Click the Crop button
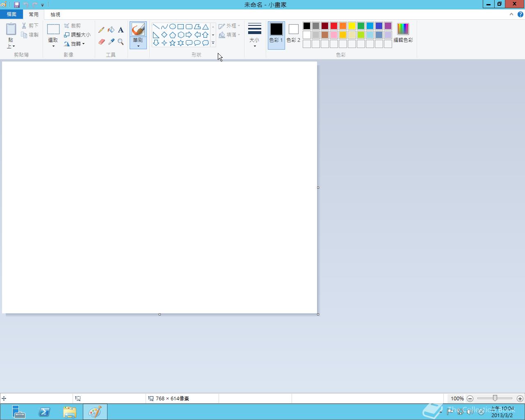Screen dimensions: 525x420 pos(73,26)
